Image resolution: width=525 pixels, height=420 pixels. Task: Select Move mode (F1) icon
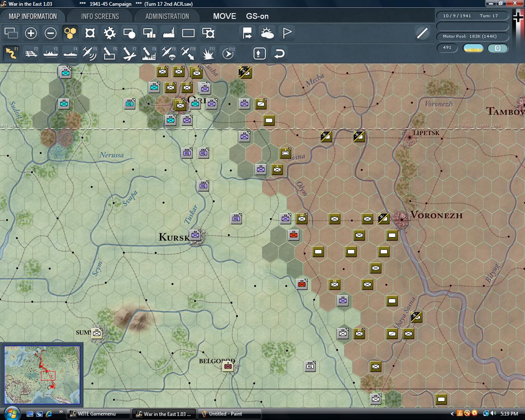[11, 53]
